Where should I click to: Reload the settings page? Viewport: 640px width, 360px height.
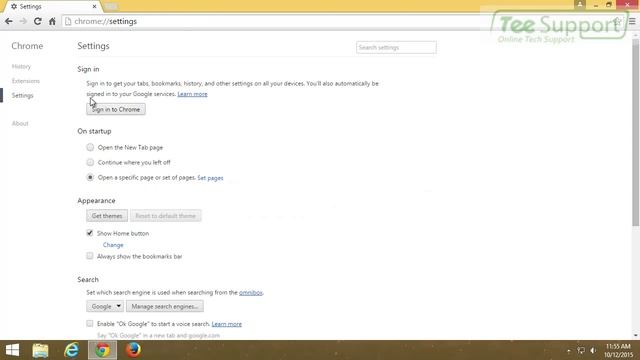(38, 21)
